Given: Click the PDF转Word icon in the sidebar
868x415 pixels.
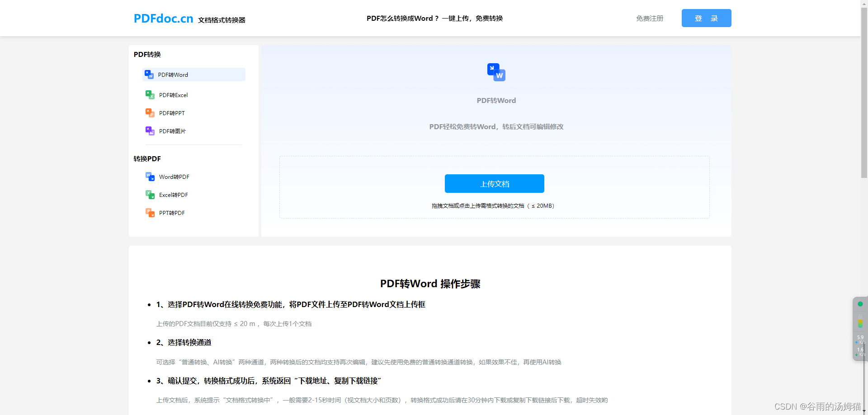Looking at the screenshot, I should pyautogui.click(x=149, y=75).
